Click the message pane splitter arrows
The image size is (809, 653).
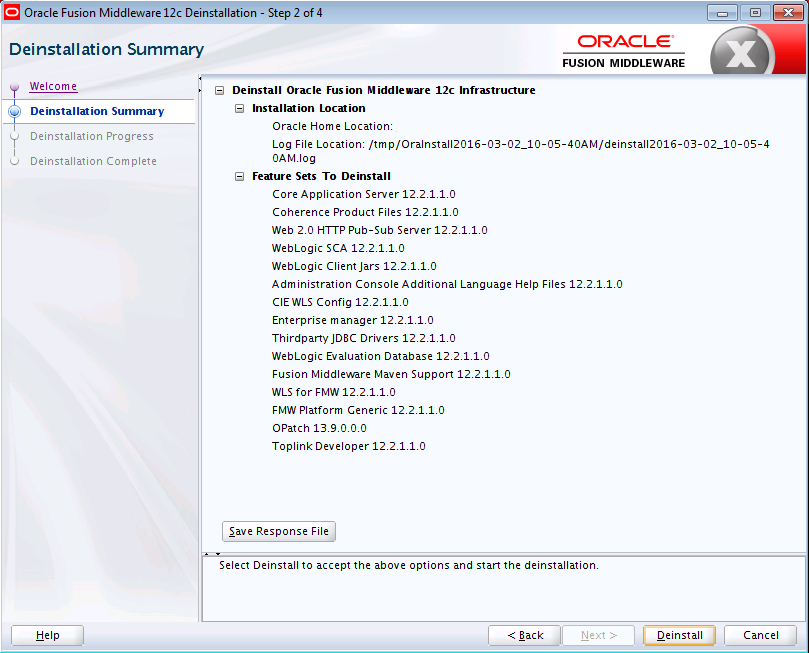212,554
